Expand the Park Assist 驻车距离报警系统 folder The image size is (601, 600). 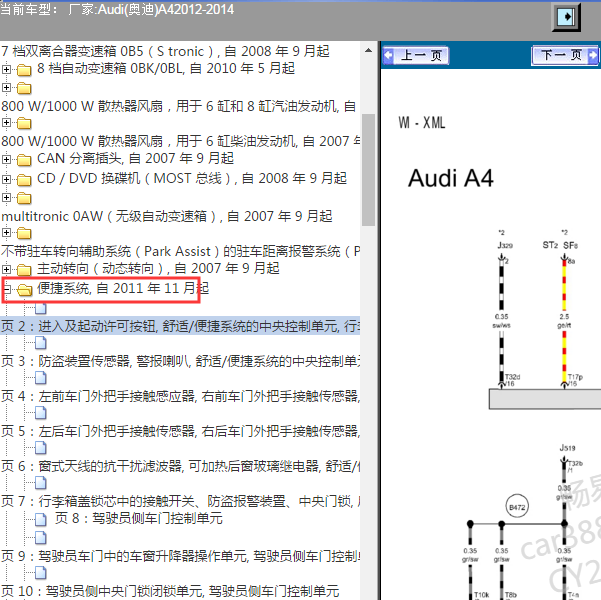6,232
